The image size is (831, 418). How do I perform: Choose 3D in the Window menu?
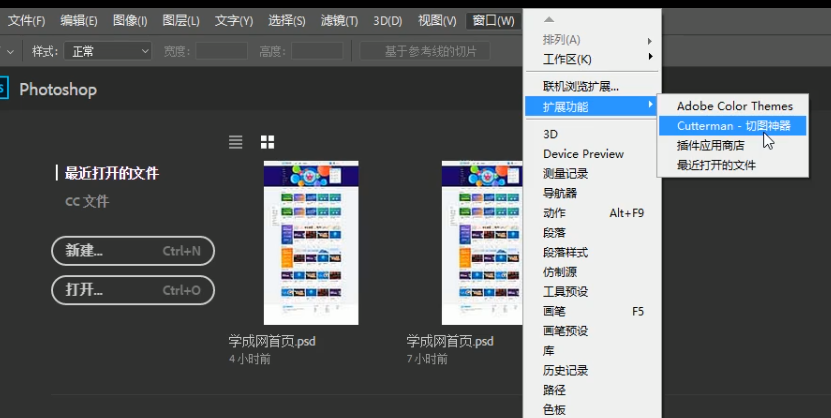pos(593,135)
